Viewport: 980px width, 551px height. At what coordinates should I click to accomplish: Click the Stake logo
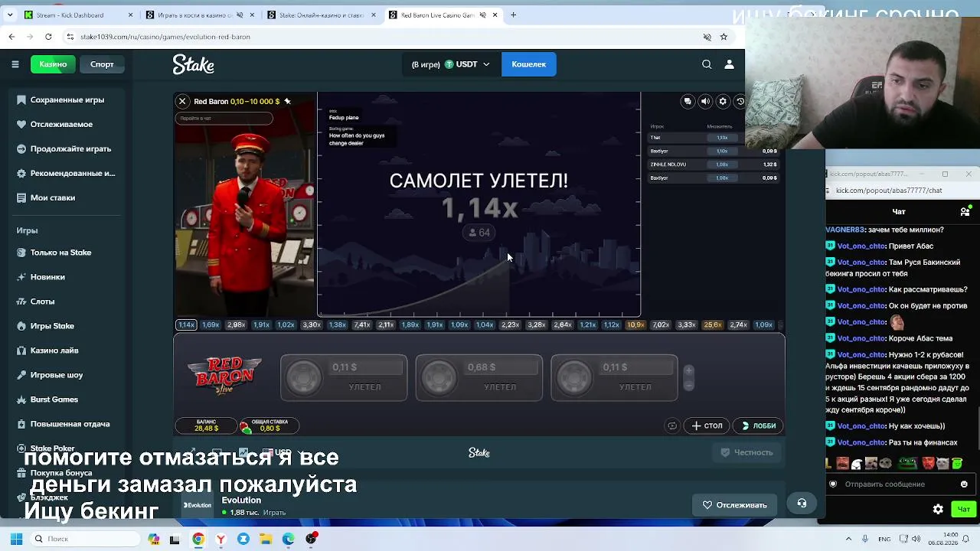tap(193, 64)
